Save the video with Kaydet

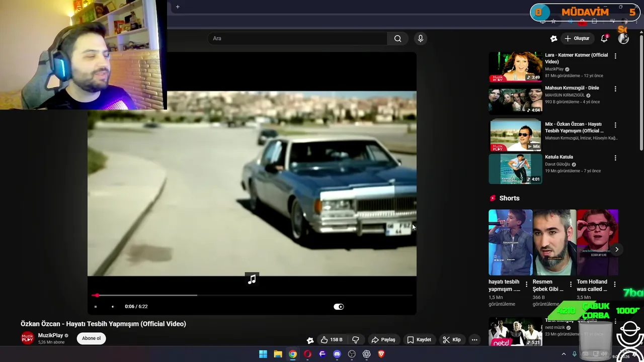pyautogui.click(x=419, y=340)
